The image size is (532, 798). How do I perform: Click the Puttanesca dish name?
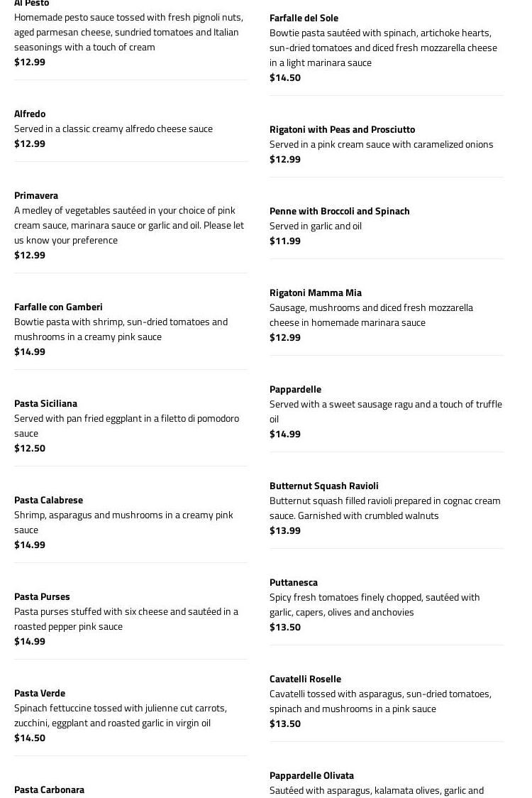click(293, 582)
